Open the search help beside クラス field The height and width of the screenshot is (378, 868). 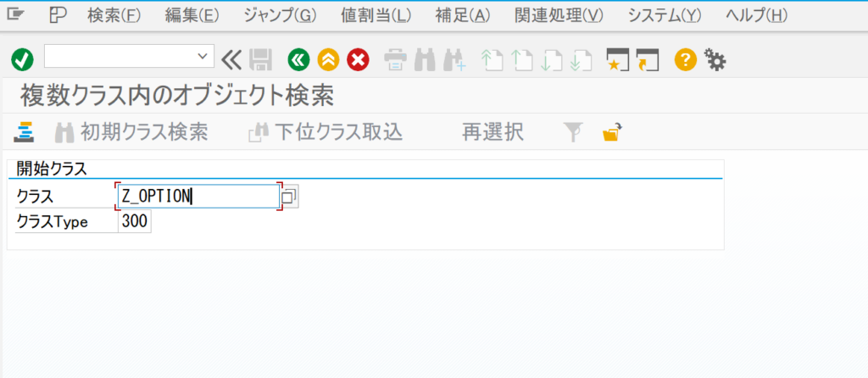pos(290,197)
